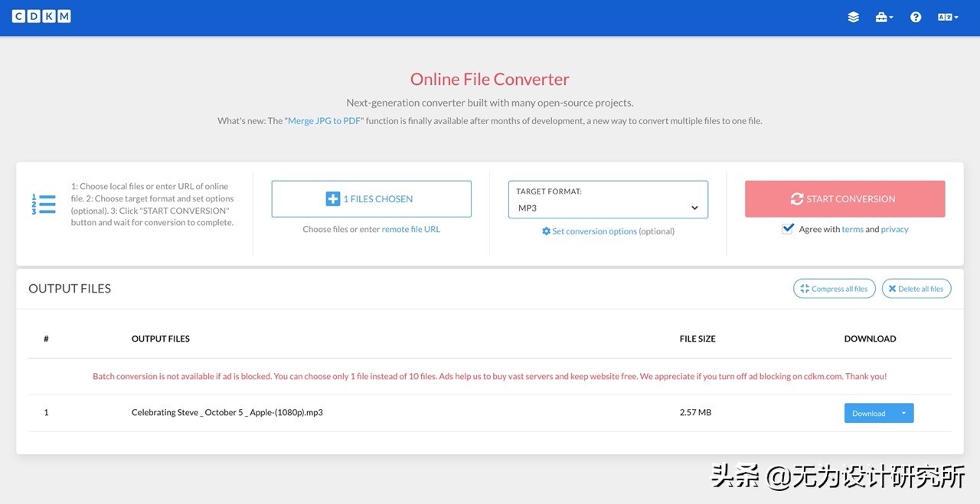Open the remote file URL link
Screen dimensions: 980x504
point(411,229)
